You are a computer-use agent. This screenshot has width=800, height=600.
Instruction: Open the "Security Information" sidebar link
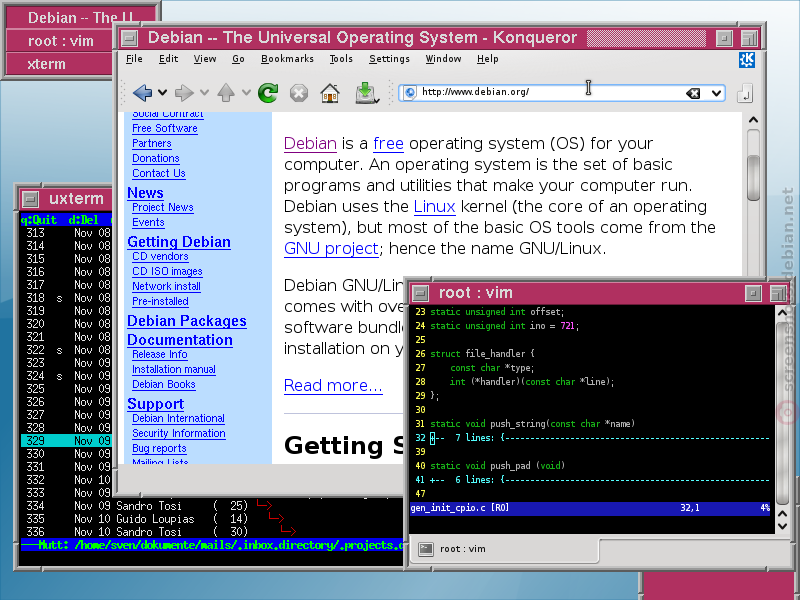(179, 433)
